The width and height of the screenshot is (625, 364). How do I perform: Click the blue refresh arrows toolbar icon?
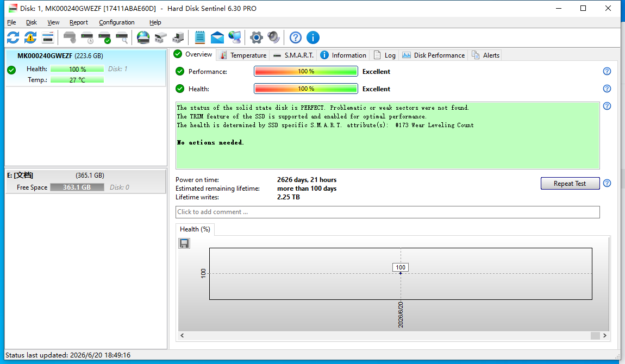(13, 38)
